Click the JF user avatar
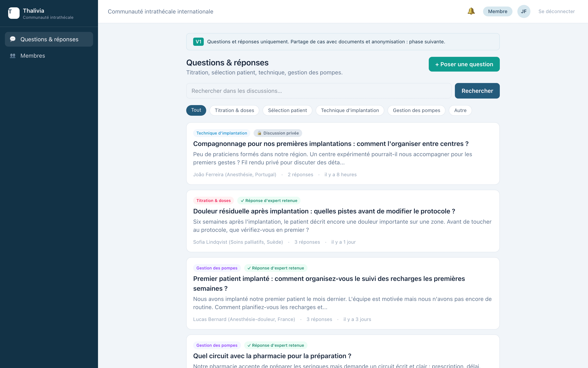This screenshot has height=368, width=588. (x=524, y=11)
